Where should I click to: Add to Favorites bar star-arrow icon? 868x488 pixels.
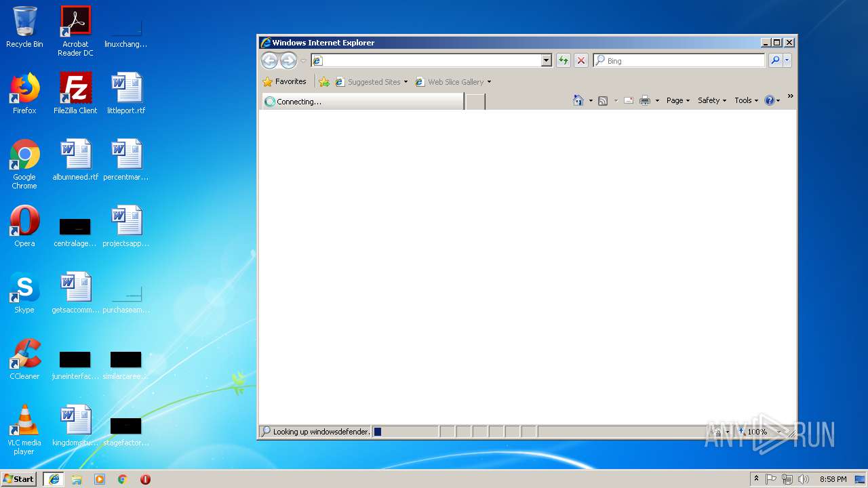[324, 82]
